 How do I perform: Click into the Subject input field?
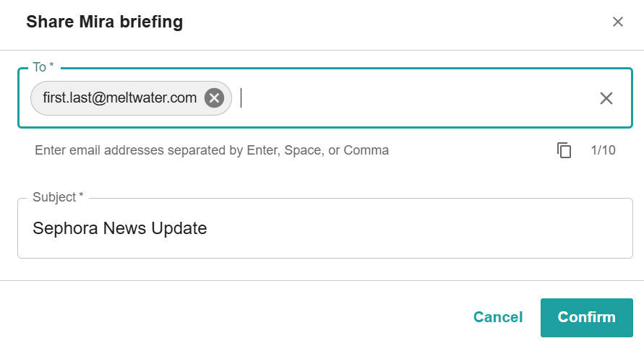[325, 228]
